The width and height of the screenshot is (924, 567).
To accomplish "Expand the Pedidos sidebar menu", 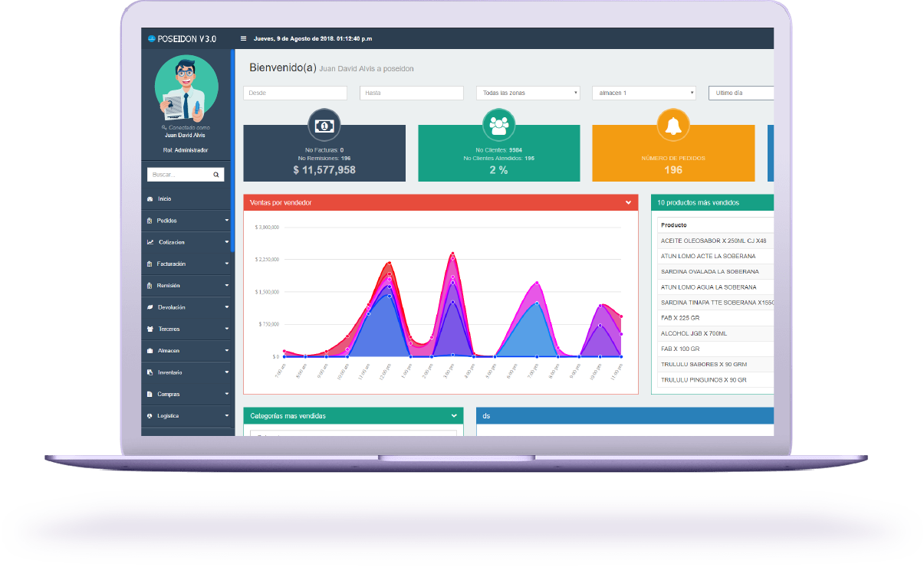I will (x=186, y=221).
